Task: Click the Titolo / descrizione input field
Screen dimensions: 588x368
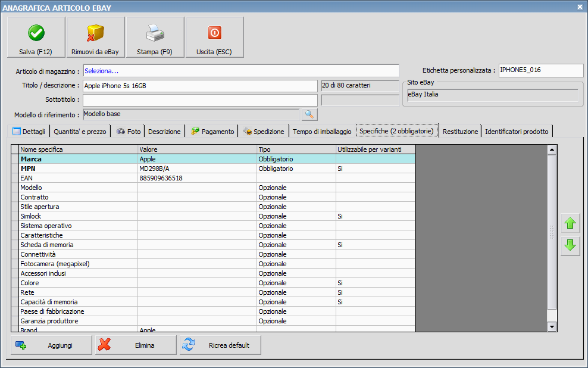Action: (x=200, y=86)
